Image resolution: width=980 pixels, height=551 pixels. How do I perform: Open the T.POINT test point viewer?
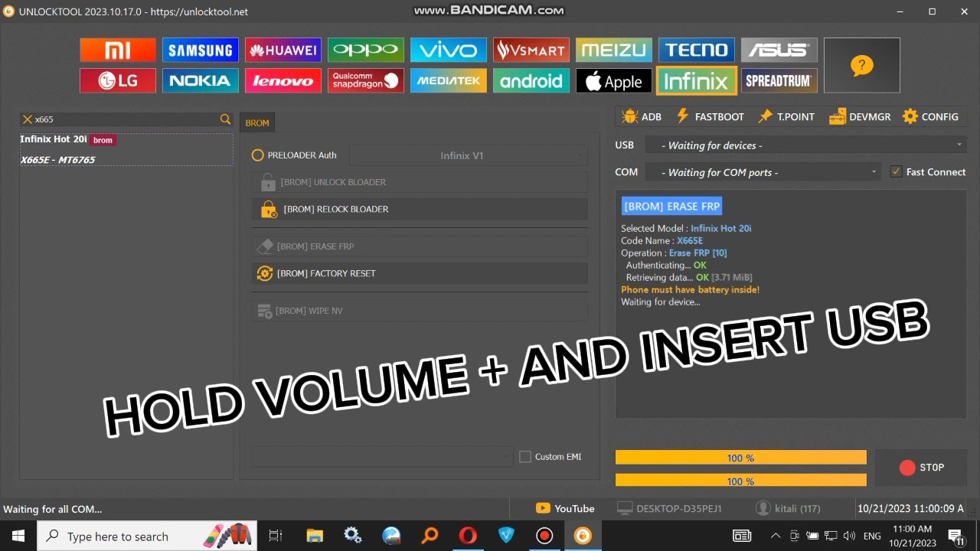[x=786, y=116]
